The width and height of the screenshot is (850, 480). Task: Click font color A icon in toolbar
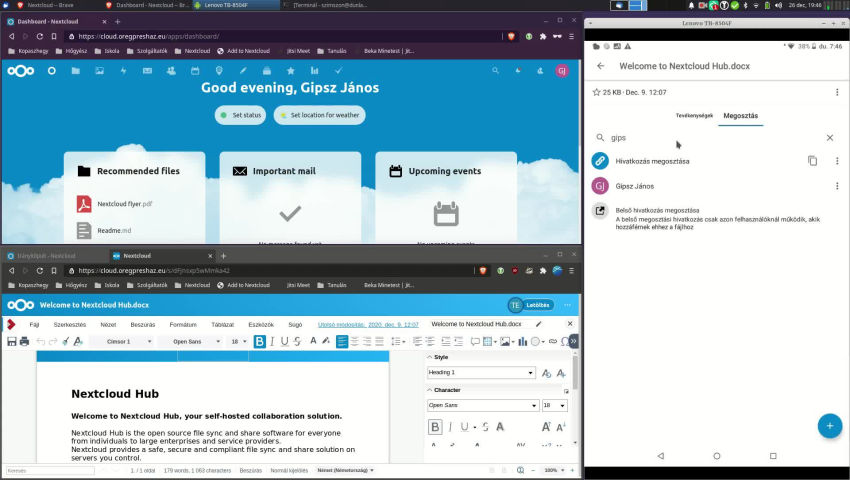click(x=313, y=341)
